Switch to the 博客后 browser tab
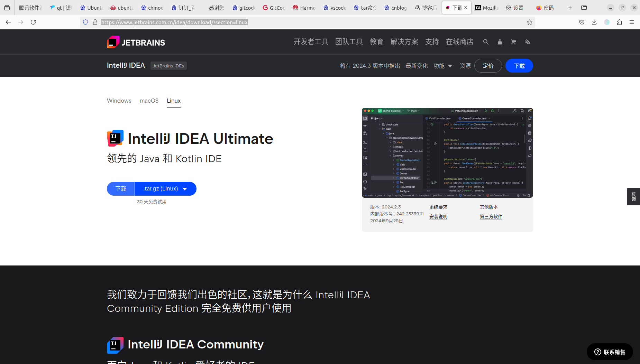Image resolution: width=640 pixels, height=364 pixels. tap(426, 8)
